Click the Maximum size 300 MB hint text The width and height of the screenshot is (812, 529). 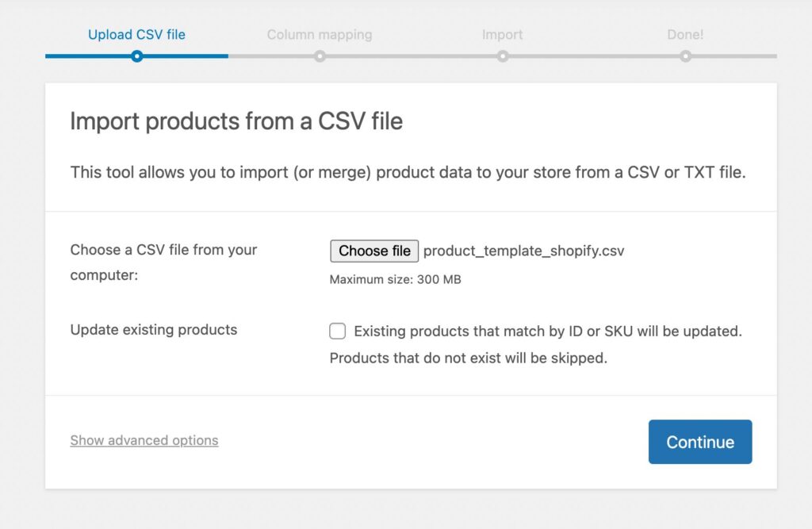tap(395, 279)
